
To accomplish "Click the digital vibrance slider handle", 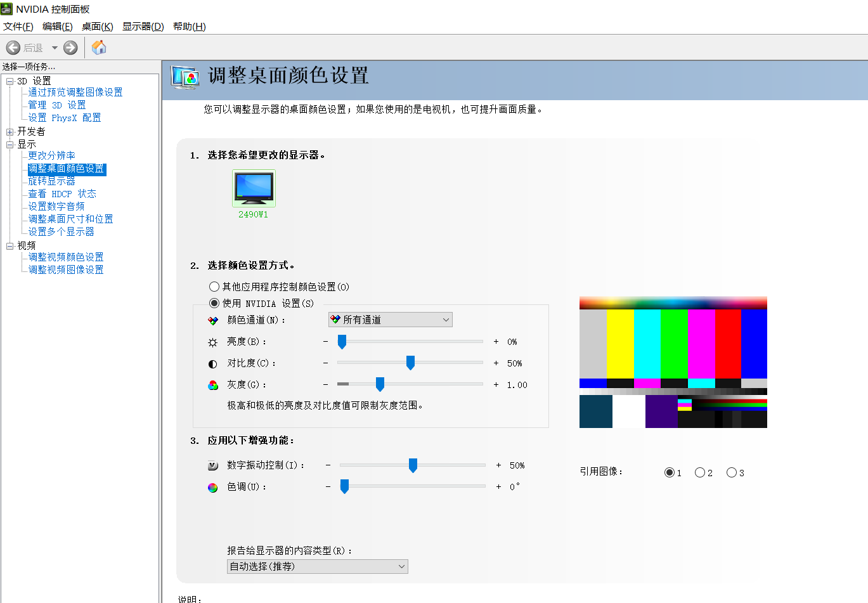I will pyautogui.click(x=413, y=465).
